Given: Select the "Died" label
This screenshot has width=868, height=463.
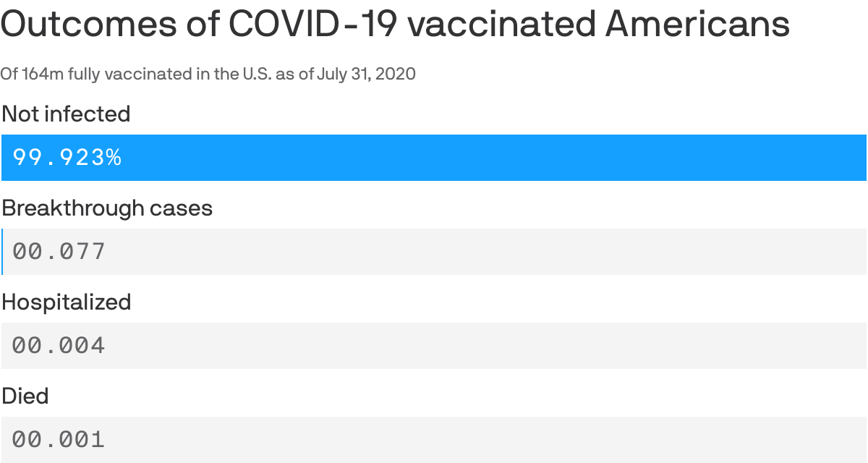Looking at the screenshot, I should click(25, 396).
